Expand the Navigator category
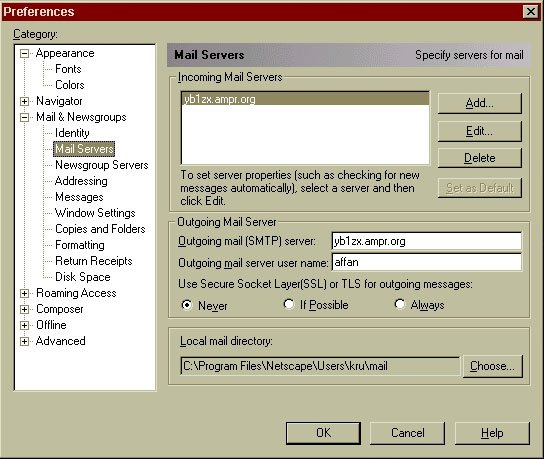Image resolution: width=544 pixels, height=459 pixels. [24, 101]
